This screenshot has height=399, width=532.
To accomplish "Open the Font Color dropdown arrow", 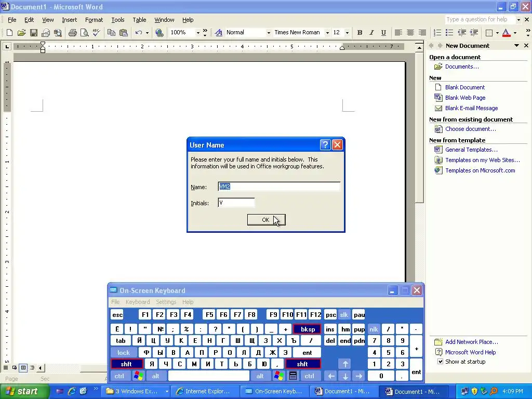I will click(515, 33).
